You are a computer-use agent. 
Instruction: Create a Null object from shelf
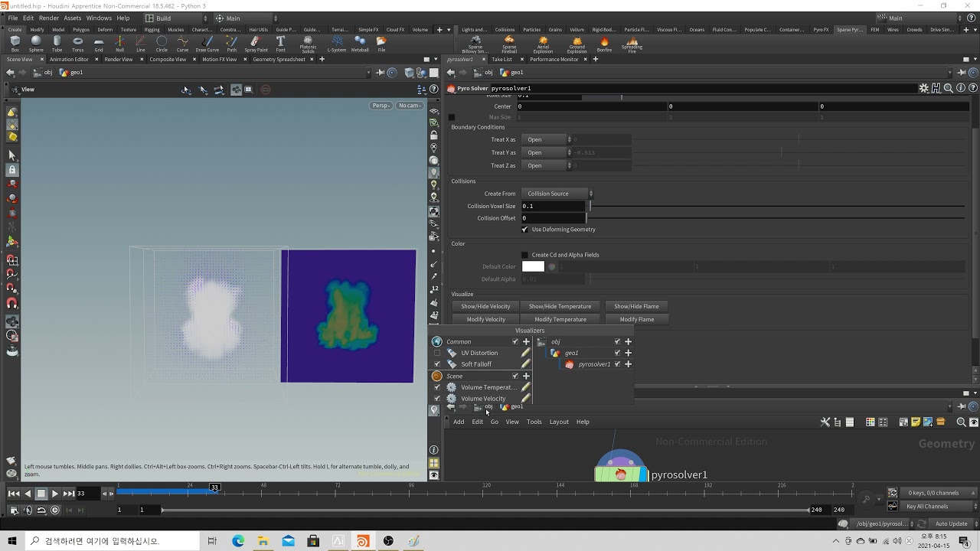[x=119, y=44]
